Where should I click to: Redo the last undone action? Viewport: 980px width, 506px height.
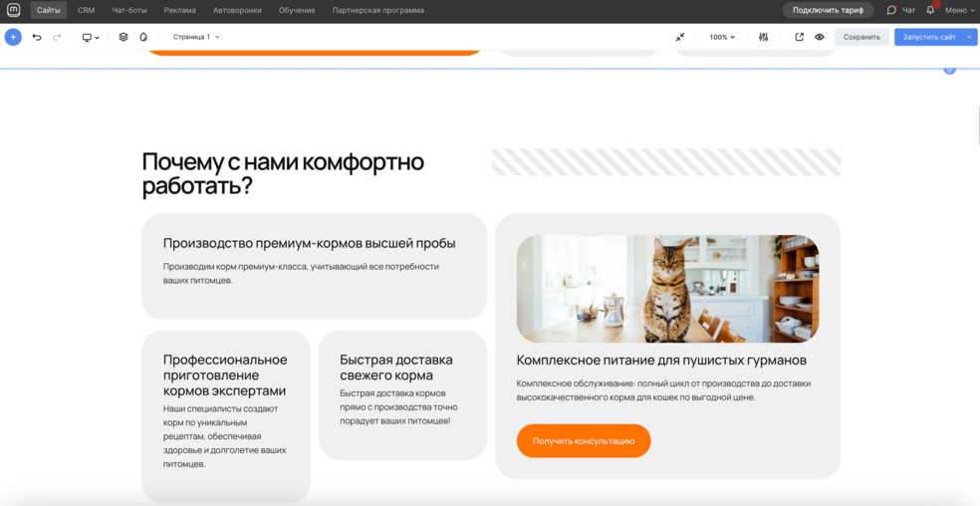tap(57, 38)
